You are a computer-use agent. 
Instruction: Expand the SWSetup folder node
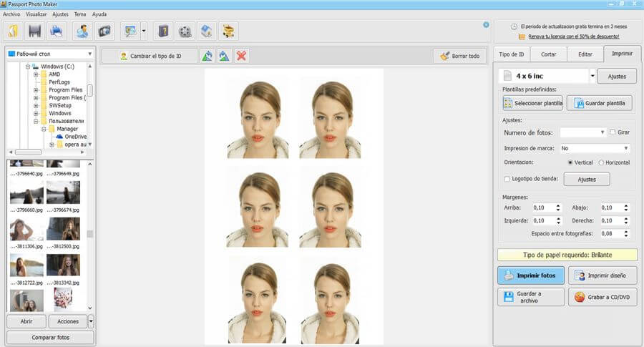[x=36, y=106]
